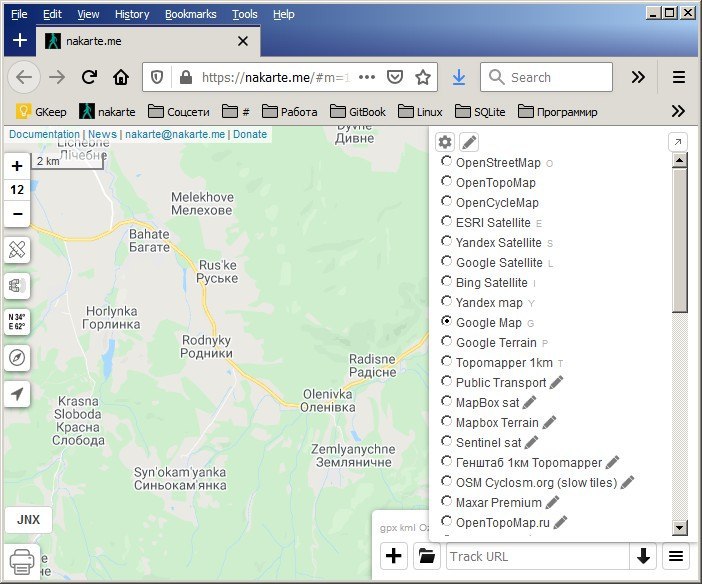Locate my position with arrow button

pyautogui.click(x=17, y=394)
